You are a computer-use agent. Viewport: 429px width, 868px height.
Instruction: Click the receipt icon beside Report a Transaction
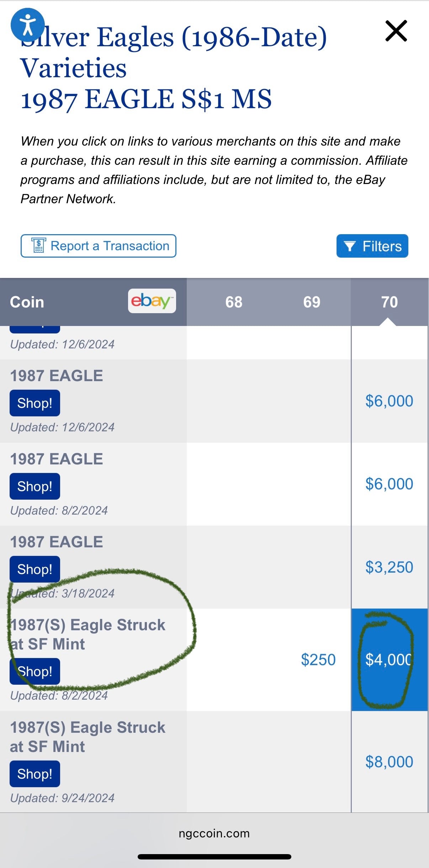pyautogui.click(x=39, y=246)
